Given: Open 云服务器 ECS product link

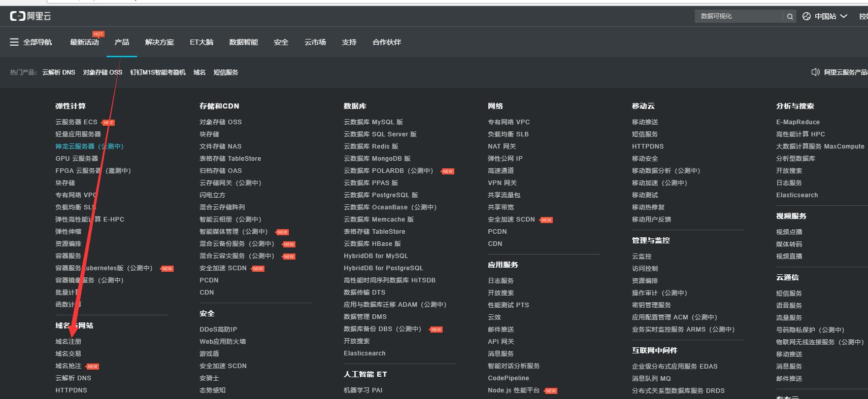Looking at the screenshot, I should coord(76,122).
